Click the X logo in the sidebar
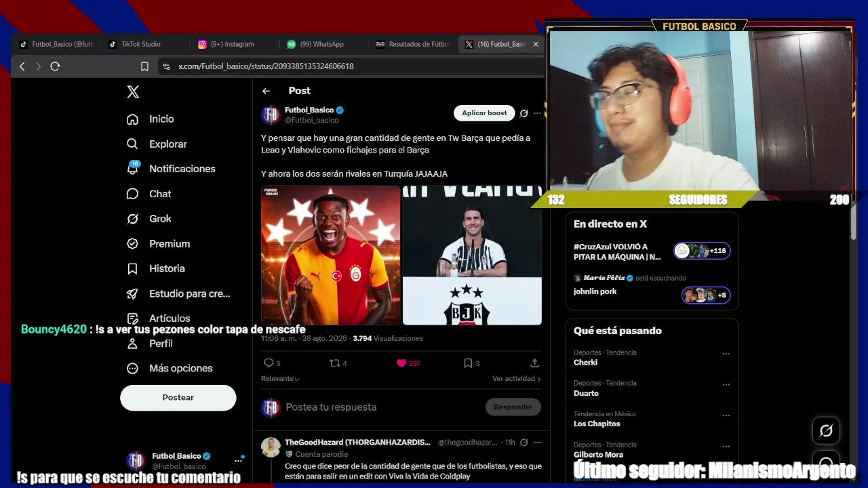Screen dimensions: 868x488 point(133,92)
